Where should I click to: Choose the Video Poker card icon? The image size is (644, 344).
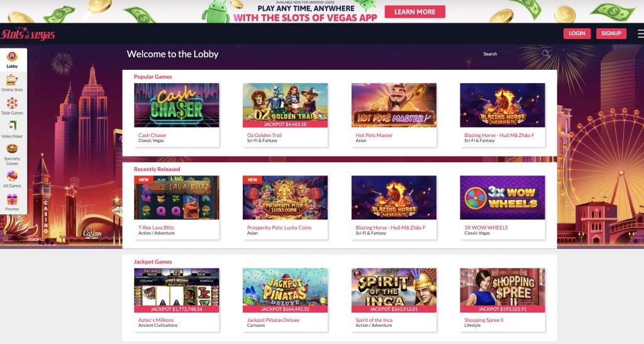pyautogui.click(x=12, y=126)
